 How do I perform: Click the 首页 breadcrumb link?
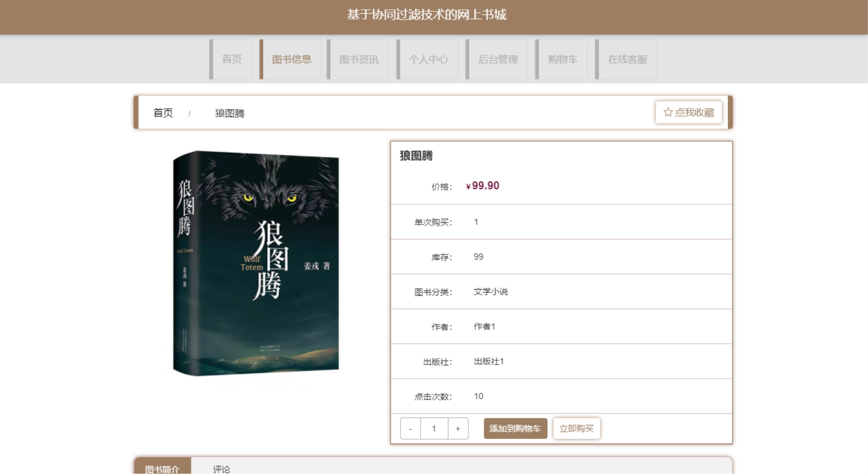click(x=163, y=113)
